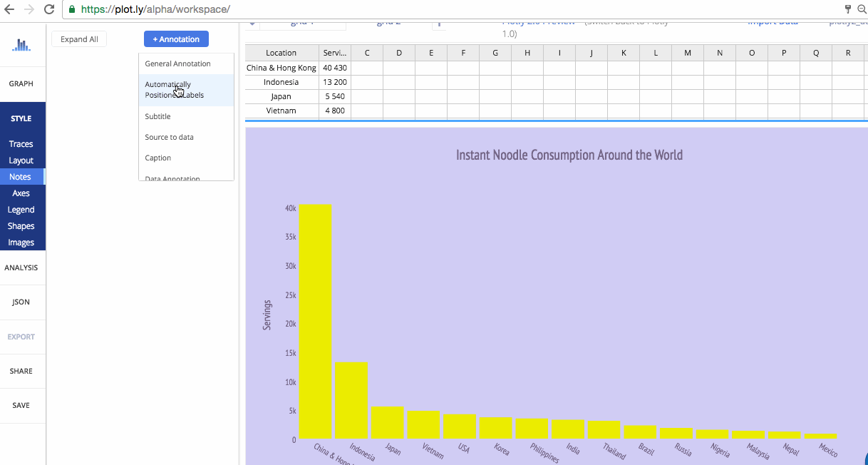This screenshot has height=465, width=868.
Task: Click Expand All to expand sections
Action: (78, 39)
